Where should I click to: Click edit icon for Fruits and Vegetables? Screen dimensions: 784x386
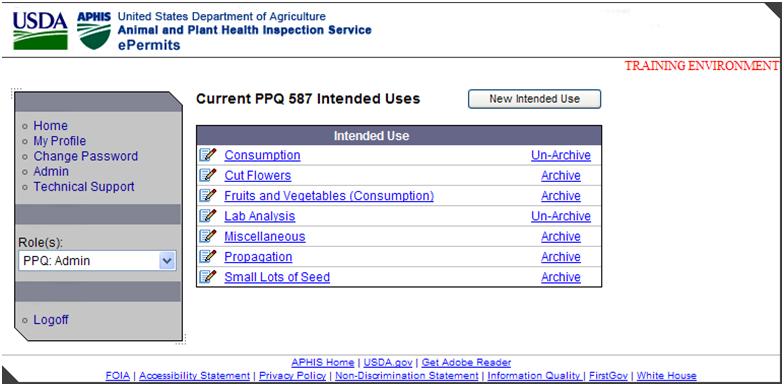click(208, 196)
